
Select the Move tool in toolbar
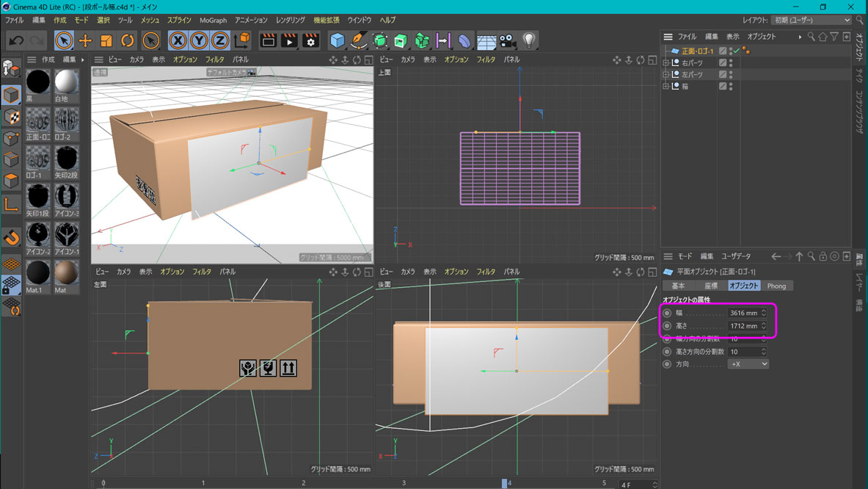85,40
